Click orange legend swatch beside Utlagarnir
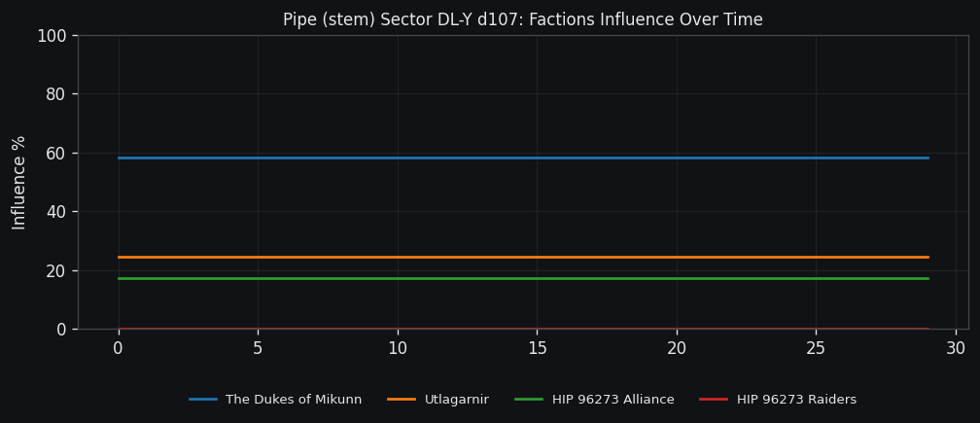The height and width of the screenshot is (423, 980). (x=402, y=400)
